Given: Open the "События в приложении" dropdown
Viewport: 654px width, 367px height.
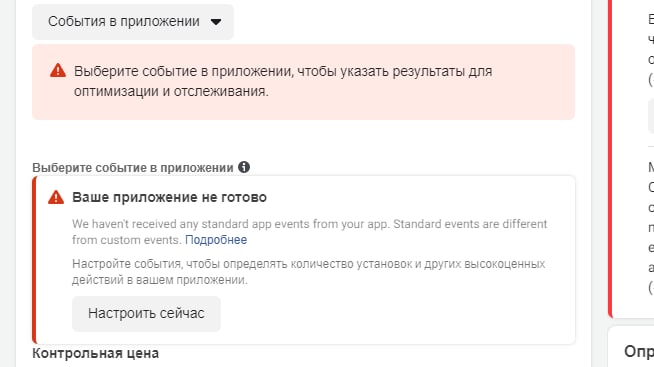Looking at the screenshot, I should (x=133, y=22).
